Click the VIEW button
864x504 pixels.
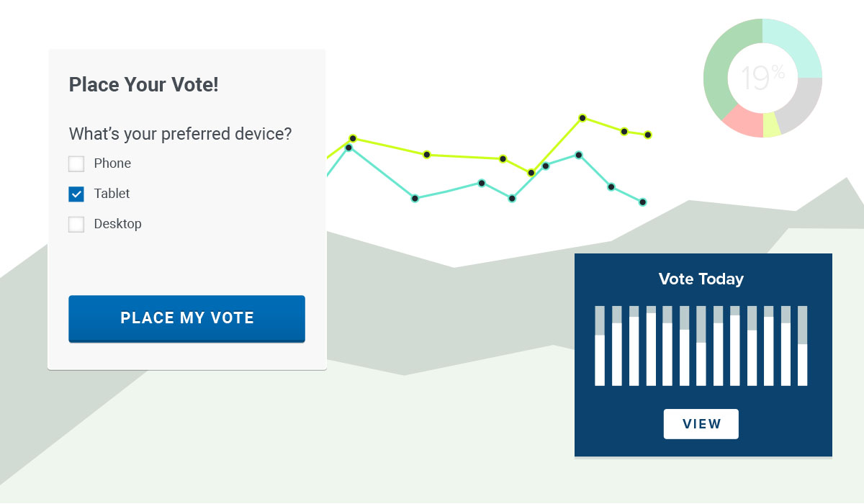701,424
